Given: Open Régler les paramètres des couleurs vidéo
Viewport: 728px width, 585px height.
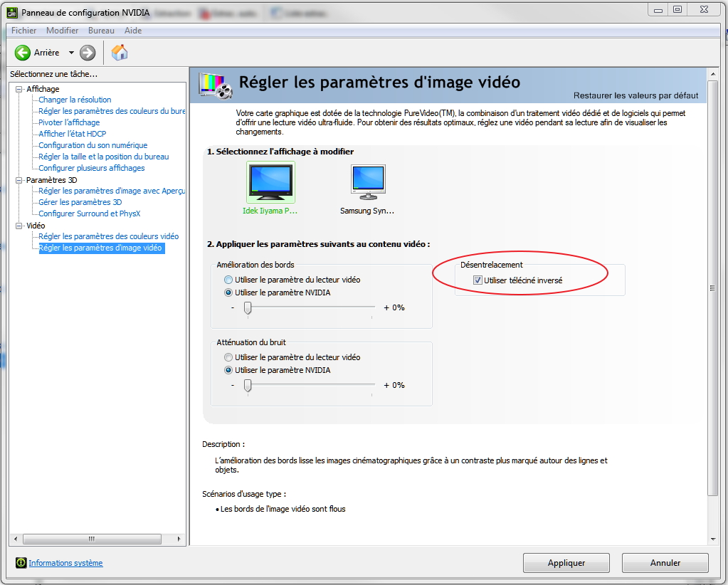Looking at the screenshot, I should pos(109,236).
